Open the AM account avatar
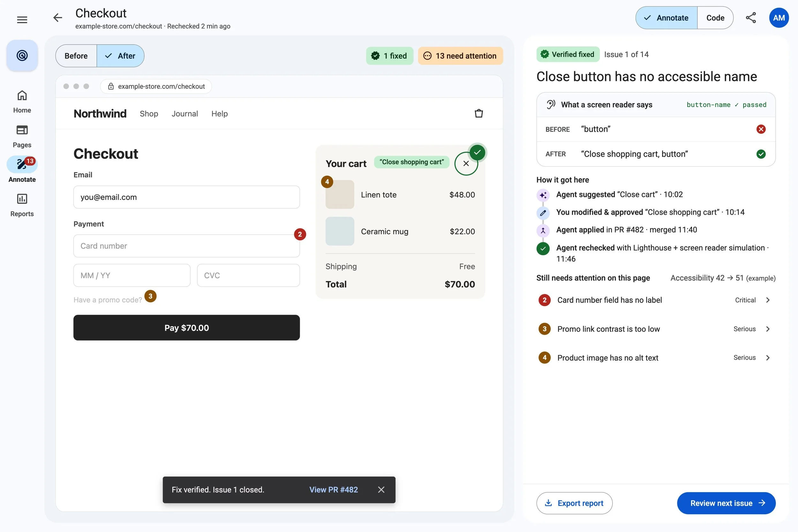This screenshot has height=532, width=798. click(x=779, y=18)
